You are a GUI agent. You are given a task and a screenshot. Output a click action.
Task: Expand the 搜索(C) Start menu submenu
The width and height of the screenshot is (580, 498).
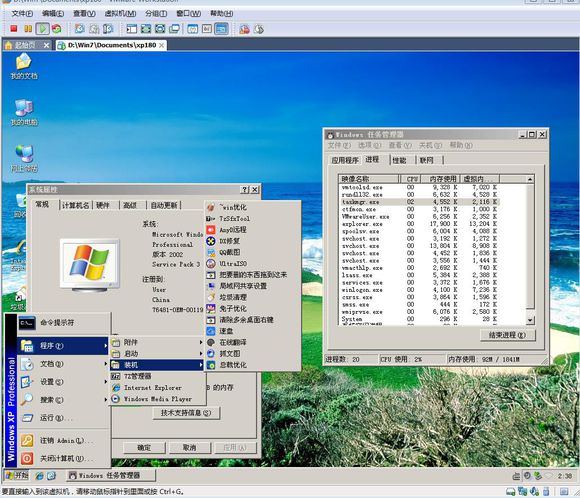[63, 400]
